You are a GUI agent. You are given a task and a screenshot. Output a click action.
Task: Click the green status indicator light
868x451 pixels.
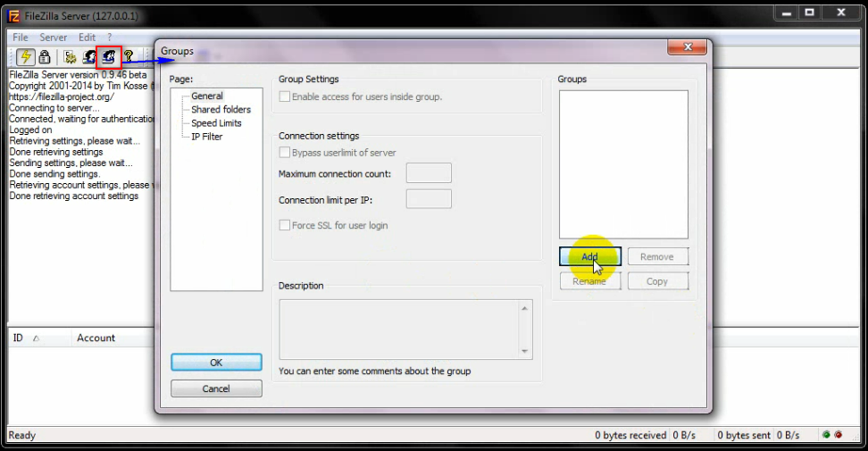pyautogui.click(x=826, y=435)
